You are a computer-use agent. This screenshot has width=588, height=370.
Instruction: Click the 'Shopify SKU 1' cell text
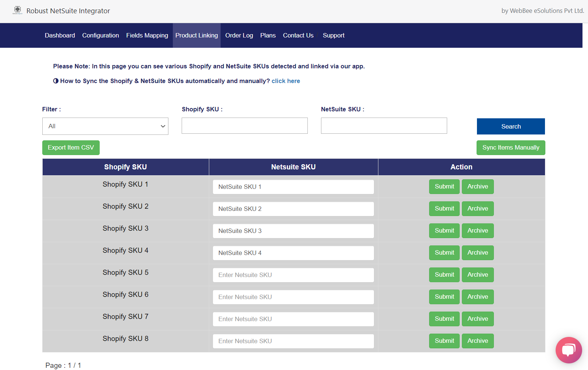[125, 184]
